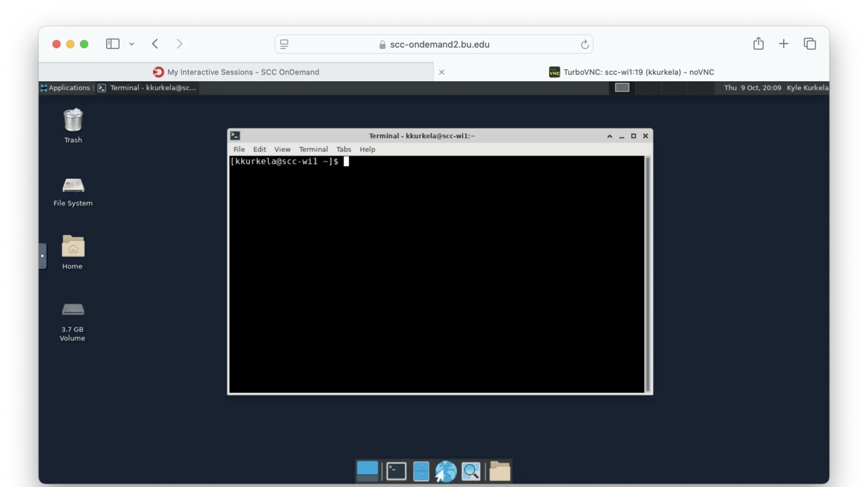Open the Safari Share button
Image resolution: width=868 pixels, height=487 pixels.
tap(758, 43)
